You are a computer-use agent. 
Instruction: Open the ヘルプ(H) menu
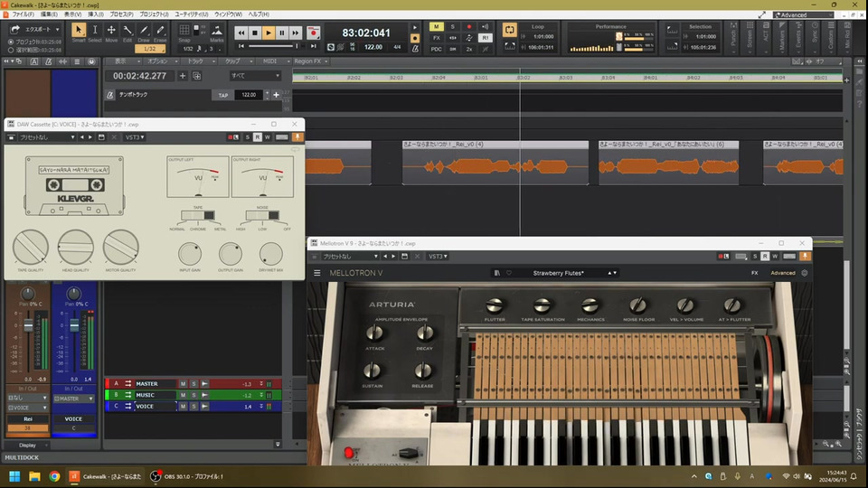259,14
